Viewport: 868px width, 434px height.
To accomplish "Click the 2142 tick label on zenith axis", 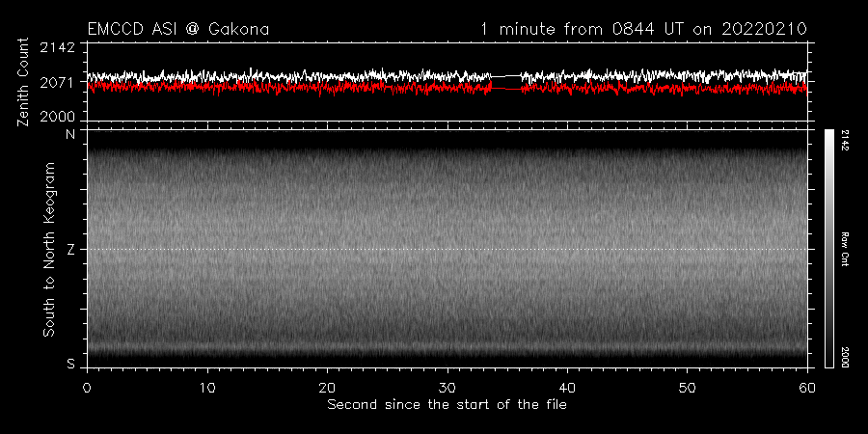I will click(x=58, y=48).
